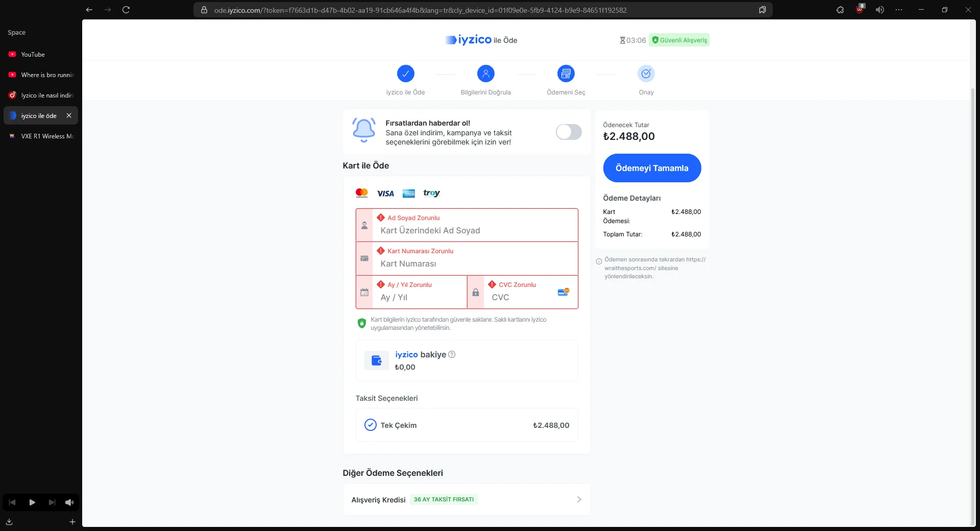Switch to the YouTube tab

click(41, 54)
